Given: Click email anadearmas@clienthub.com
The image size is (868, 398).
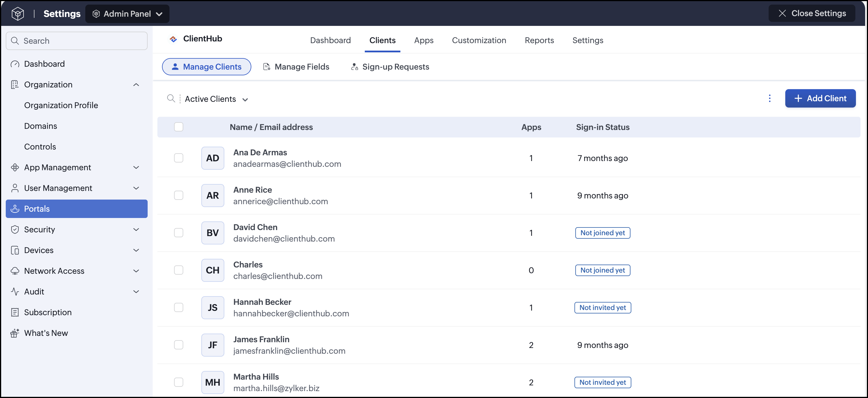Looking at the screenshot, I should coord(287,164).
